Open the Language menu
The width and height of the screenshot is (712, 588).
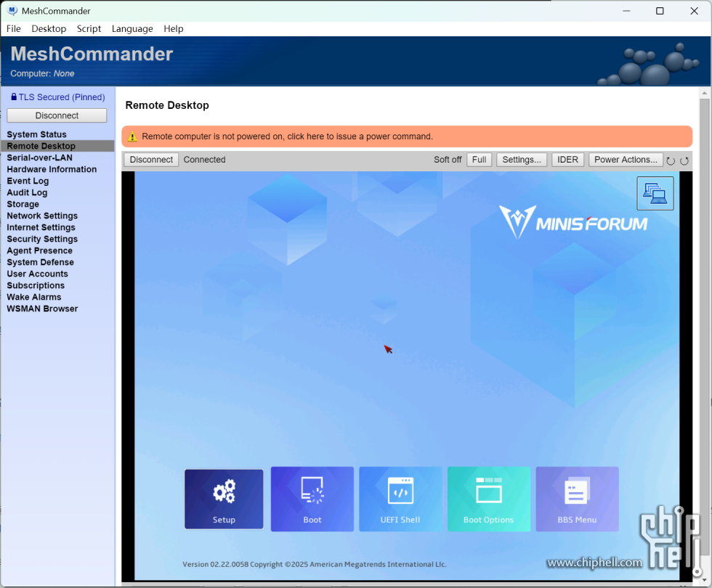[132, 28]
